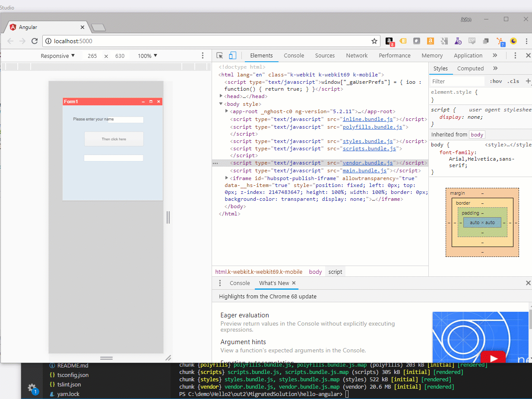The image size is (532, 399).
Task: Switch to the Elements panel tab
Action: click(261, 55)
